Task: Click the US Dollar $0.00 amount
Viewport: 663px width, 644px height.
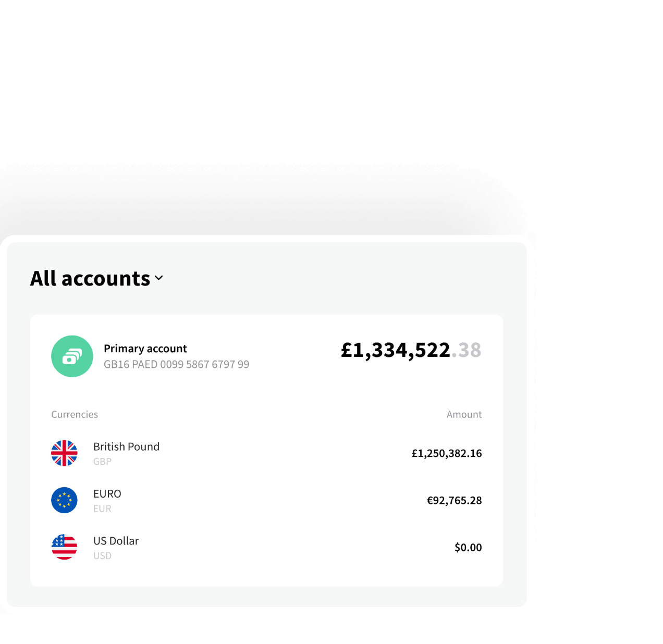Action: point(468,547)
